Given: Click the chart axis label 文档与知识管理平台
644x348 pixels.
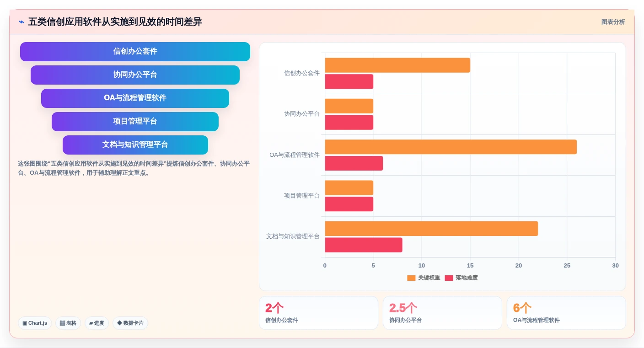Looking at the screenshot, I should (x=293, y=236).
